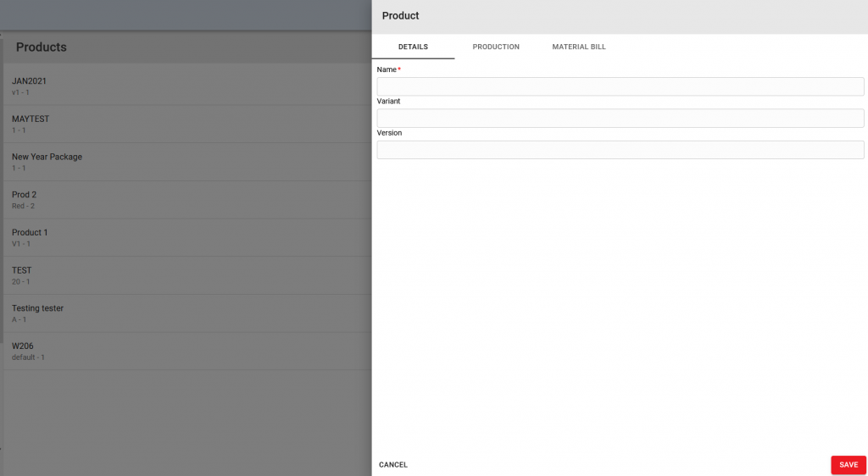Select JAN2021 in the Products list
The width and height of the screenshot is (868, 476).
point(187,86)
